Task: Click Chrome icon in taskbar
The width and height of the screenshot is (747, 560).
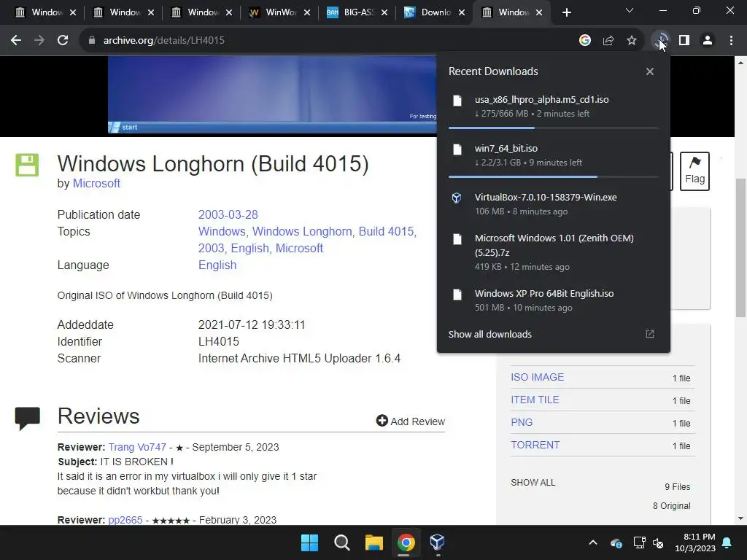Action: pos(406,542)
